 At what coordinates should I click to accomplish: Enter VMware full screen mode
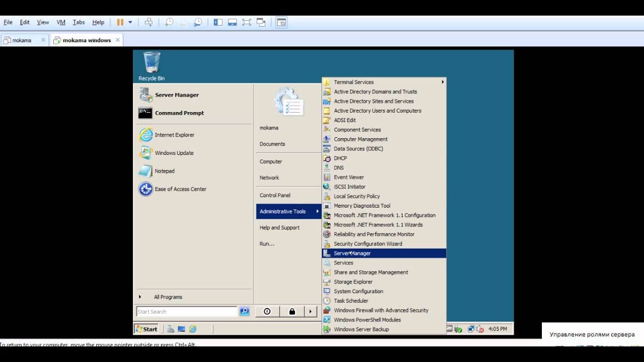247,22
